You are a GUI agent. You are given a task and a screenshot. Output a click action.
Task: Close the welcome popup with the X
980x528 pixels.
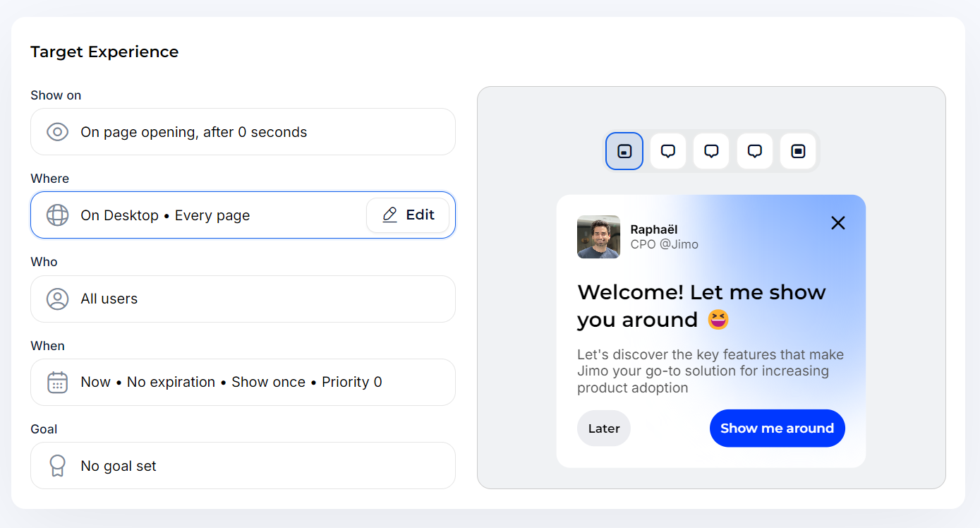point(837,223)
